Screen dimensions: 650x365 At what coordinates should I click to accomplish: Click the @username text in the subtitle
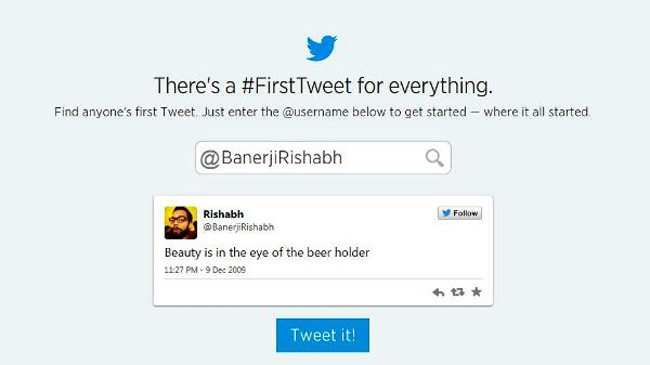click(315, 112)
